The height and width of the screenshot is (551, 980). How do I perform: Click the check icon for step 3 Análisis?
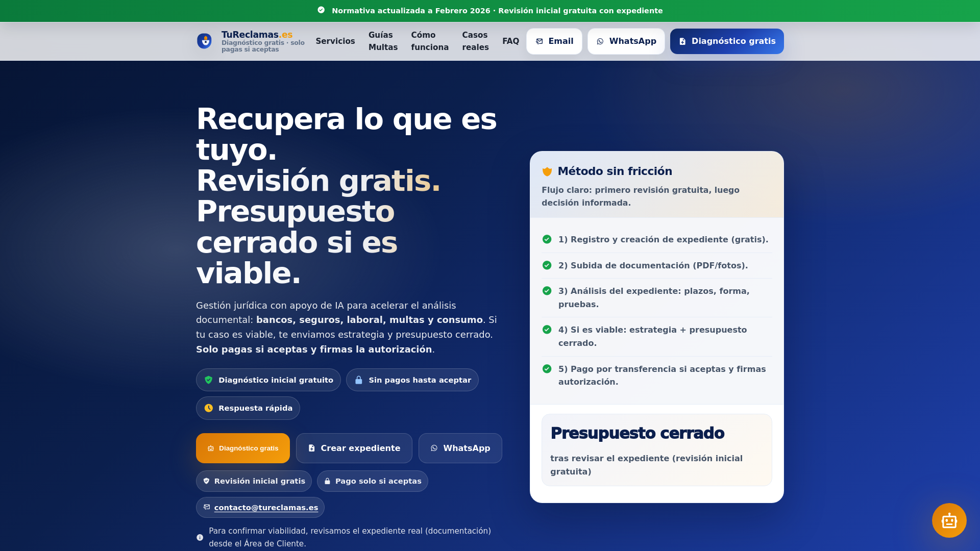(547, 291)
